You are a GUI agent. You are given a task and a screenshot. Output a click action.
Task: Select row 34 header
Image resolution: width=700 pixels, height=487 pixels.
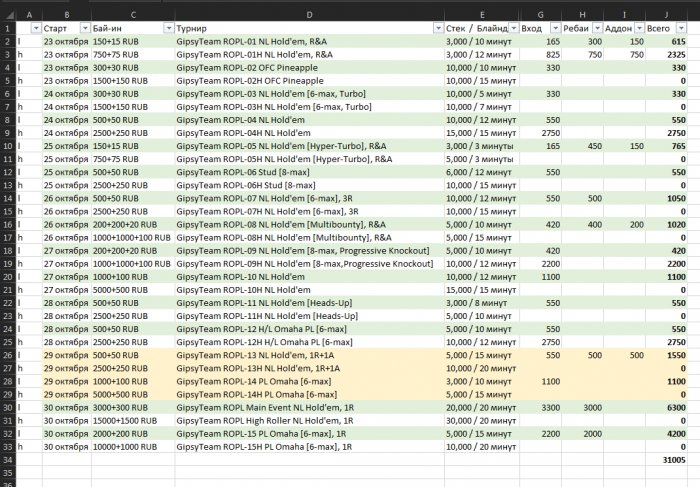click(7, 459)
